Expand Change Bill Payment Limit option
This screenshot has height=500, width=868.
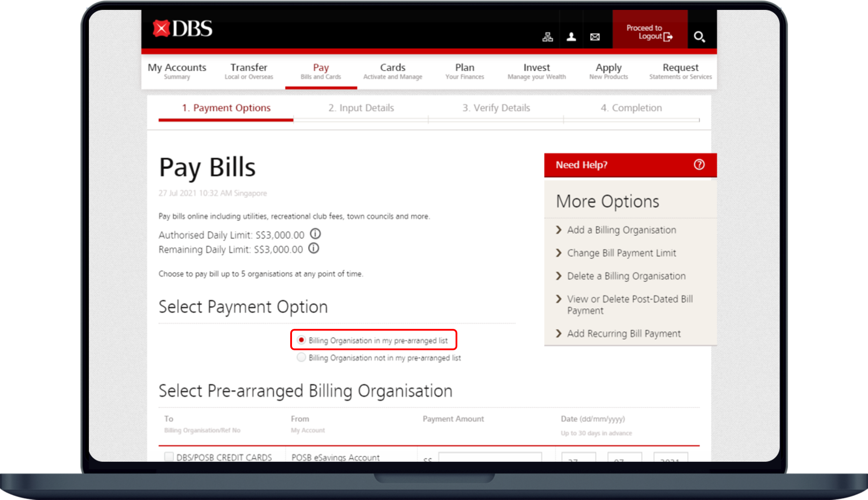[621, 253]
